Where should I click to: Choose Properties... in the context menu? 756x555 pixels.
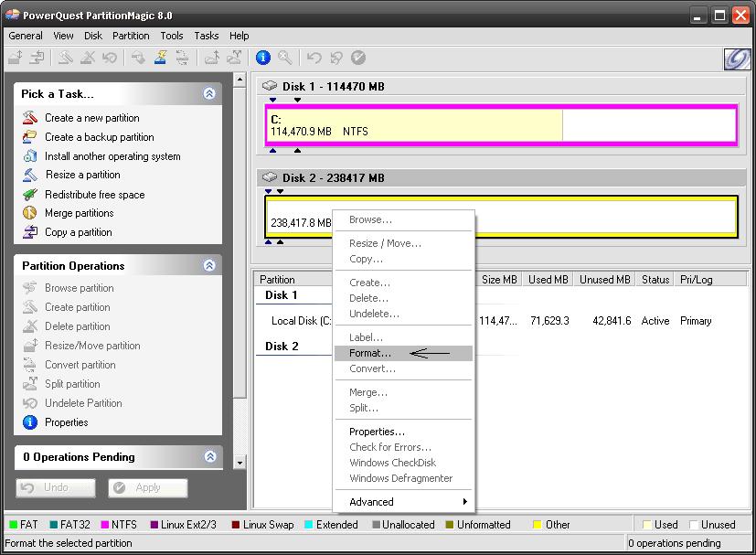(x=403, y=432)
